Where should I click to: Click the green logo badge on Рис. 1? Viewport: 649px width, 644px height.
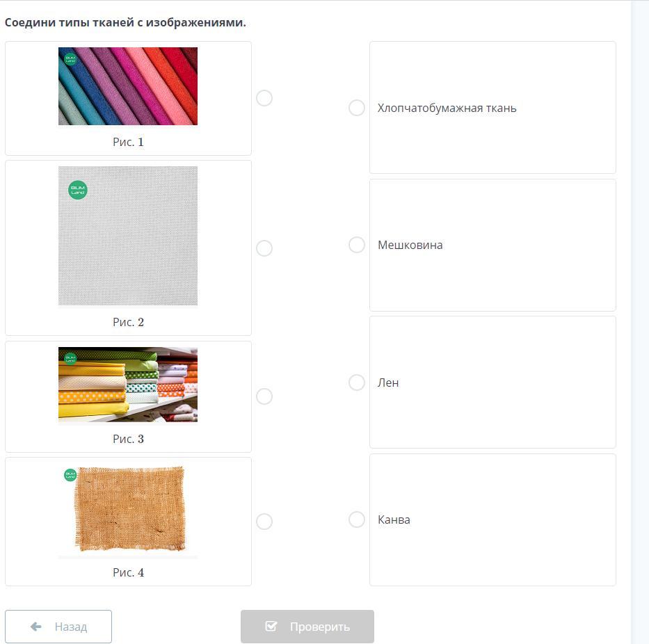pyautogui.click(x=70, y=59)
